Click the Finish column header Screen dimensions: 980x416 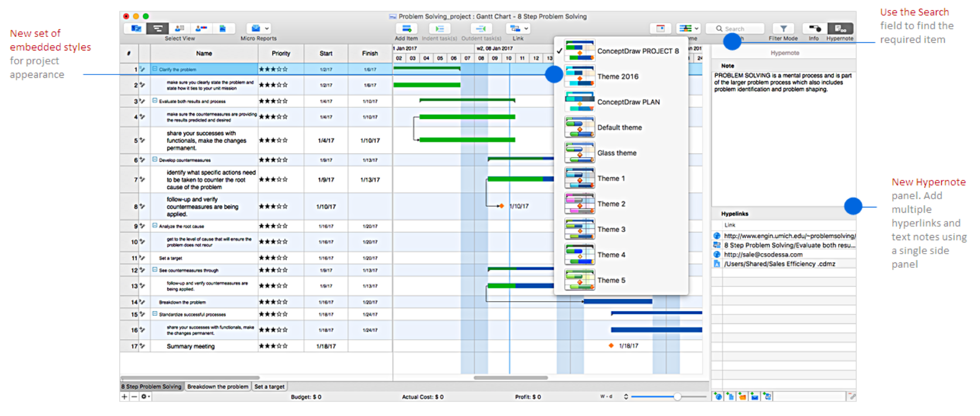pyautogui.click(x=370, y=53)
